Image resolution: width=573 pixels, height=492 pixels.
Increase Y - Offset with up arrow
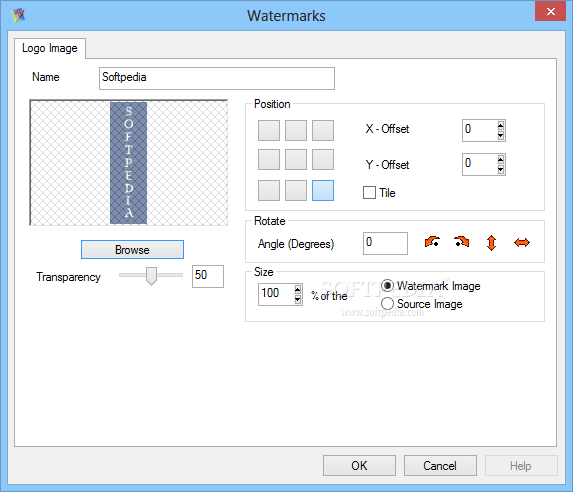(x=501, y=159)
